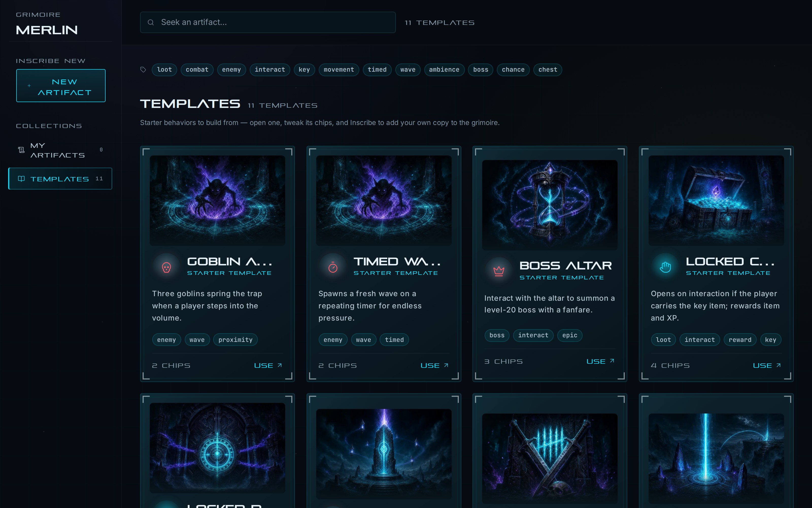Click the enemy tag on Goblin card
Screen dimensions: 812x508
[x=166, y=340]
